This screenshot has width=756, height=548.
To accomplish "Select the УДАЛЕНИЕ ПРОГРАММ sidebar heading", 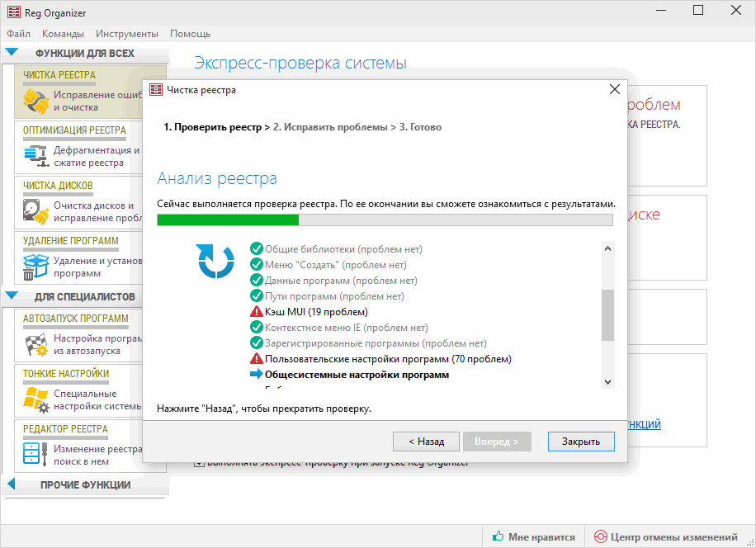I will 70,240.
